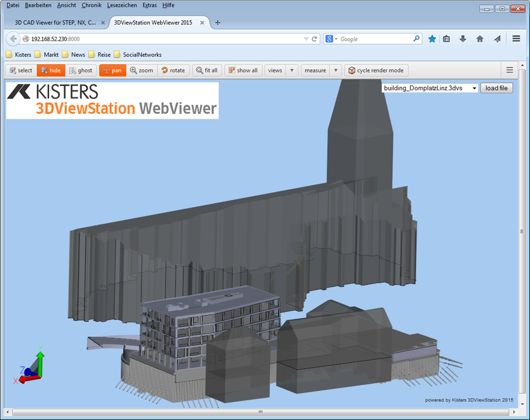Click the vertical scrollbar thumb

(x=522, y=231)
